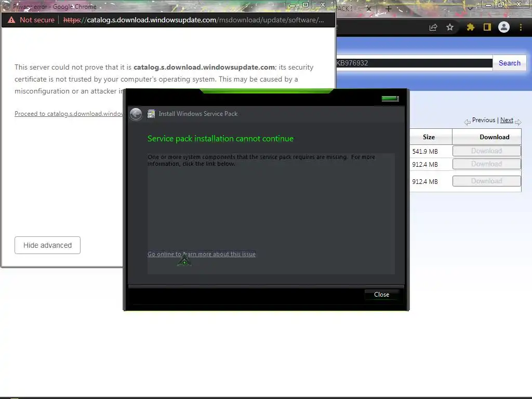Click the share page icon in the Chrome toolbar
Screen dimensions: 532x399
[x=433, y=28]
